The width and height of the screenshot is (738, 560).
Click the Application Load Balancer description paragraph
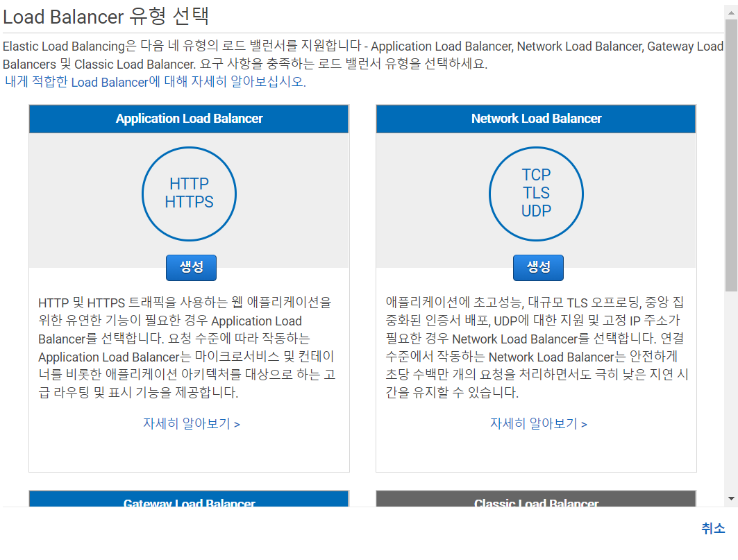click(x=187, y=347)
